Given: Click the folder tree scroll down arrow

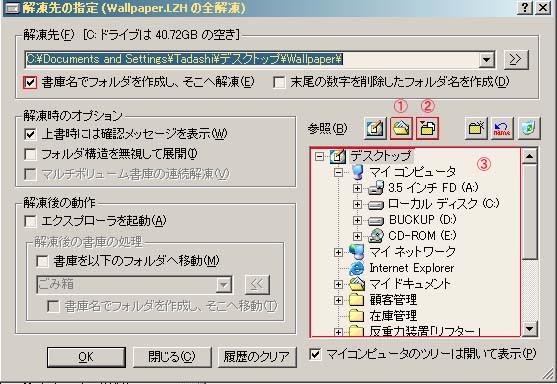Looking at the screenshot, I should [530, 329].
